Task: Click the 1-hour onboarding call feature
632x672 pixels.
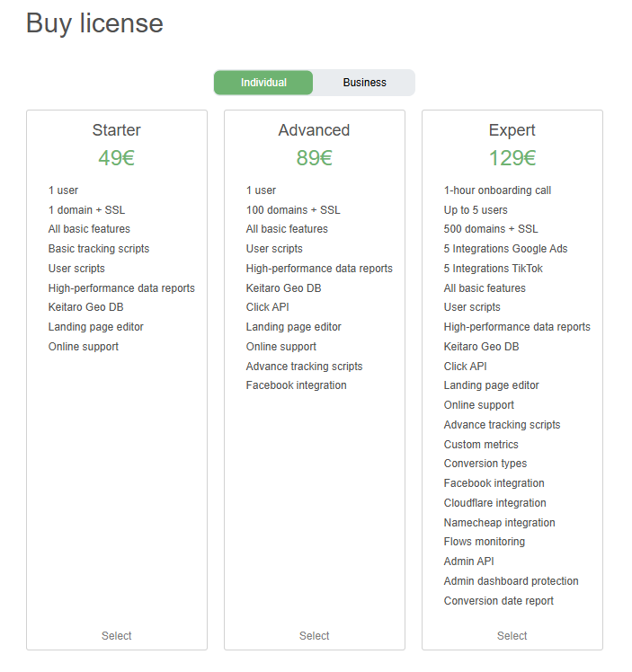Action: [x=497, y=190]
